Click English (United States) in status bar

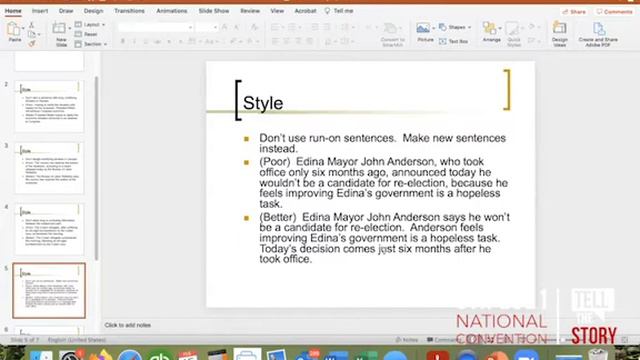click(77, 340)
